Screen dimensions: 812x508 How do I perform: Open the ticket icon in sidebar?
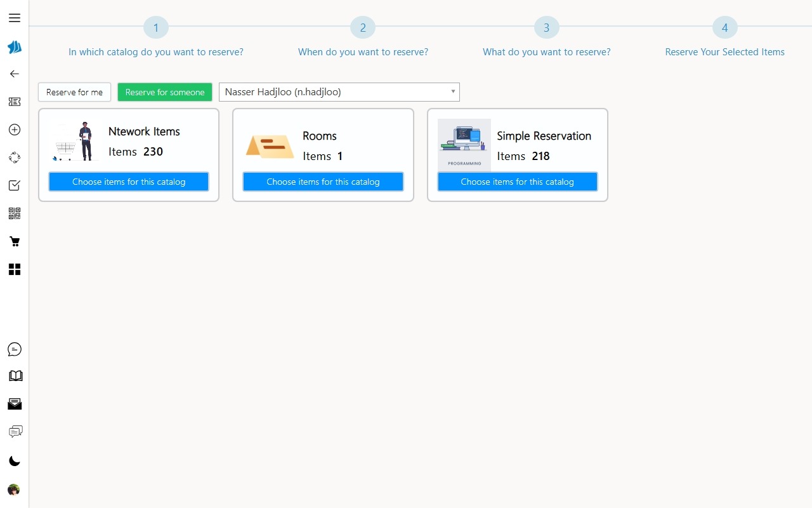click(15, 102)
